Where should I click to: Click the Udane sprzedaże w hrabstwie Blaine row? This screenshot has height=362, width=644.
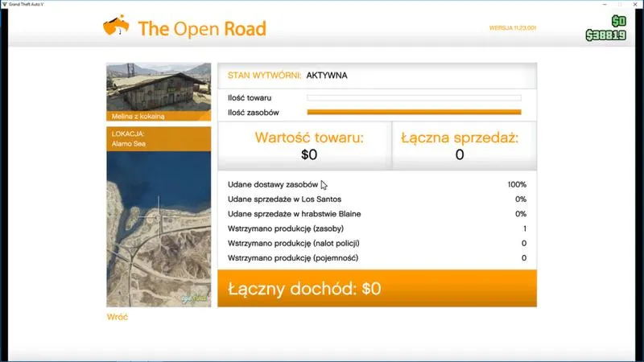377,214
